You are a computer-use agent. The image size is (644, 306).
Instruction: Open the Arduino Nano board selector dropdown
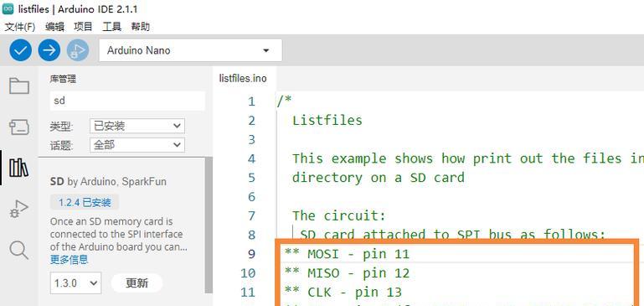(x=190, y=50)
